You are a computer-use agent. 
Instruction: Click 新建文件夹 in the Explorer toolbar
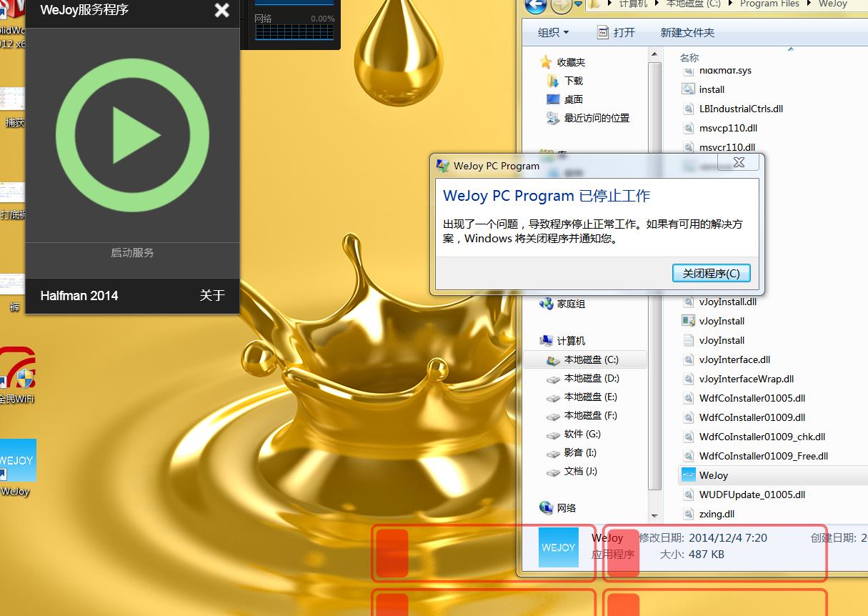click(x=687, y=33)
